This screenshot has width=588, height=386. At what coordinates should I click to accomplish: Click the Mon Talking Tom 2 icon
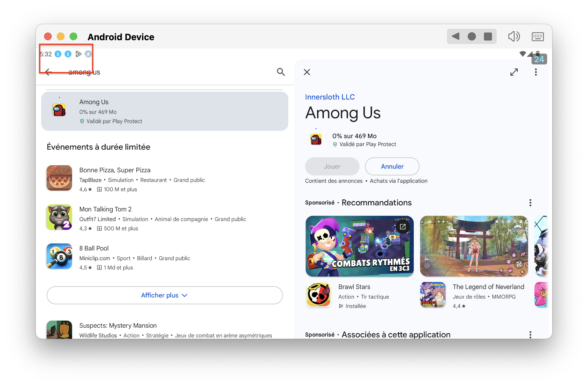coord(59,217)
